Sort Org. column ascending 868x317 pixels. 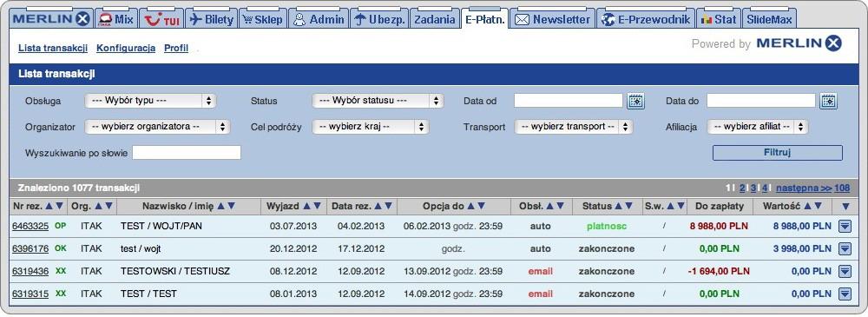click(99, 206)
